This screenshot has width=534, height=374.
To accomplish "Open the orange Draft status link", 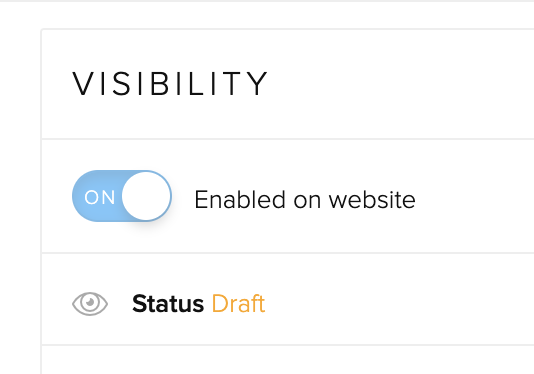I will click(x=238, y=303).
